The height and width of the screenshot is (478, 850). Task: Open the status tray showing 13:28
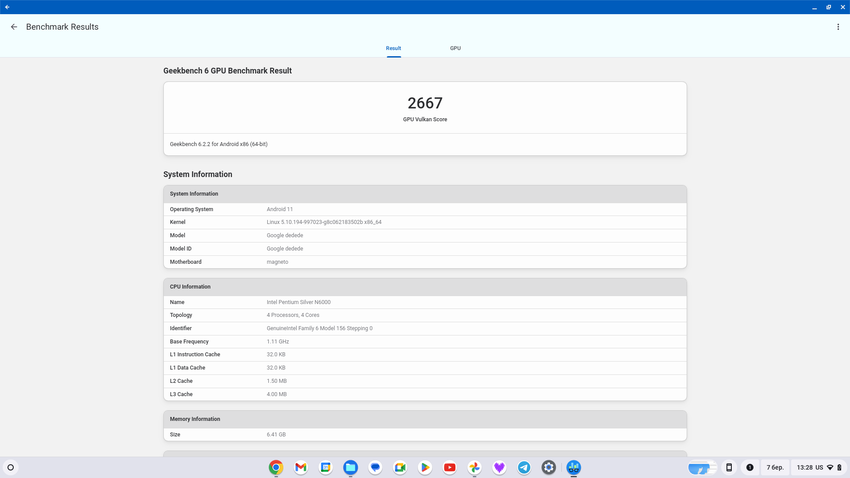[819, 467]
